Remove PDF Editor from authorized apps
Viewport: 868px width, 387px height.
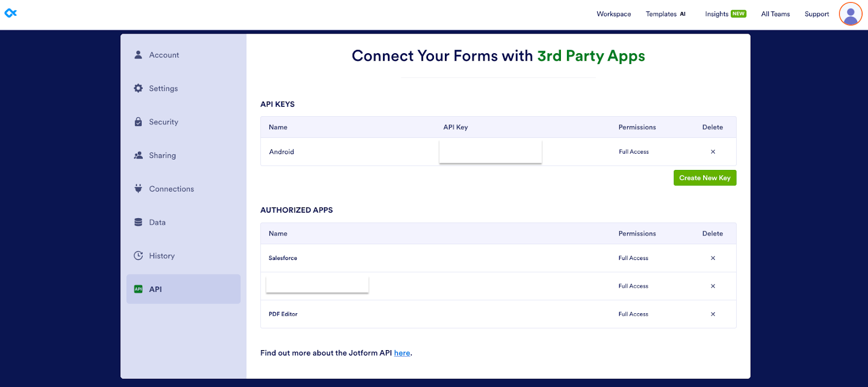click(713, 314)
